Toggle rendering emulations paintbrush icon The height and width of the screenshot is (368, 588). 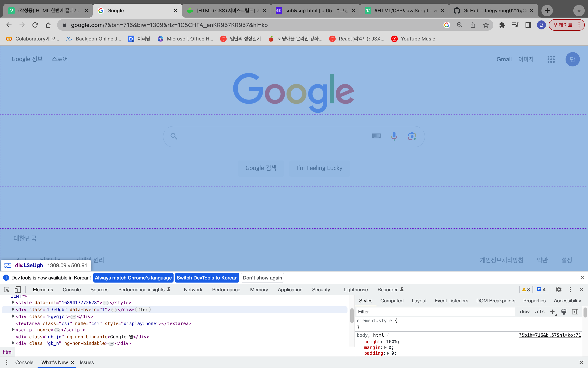(564, 312)
